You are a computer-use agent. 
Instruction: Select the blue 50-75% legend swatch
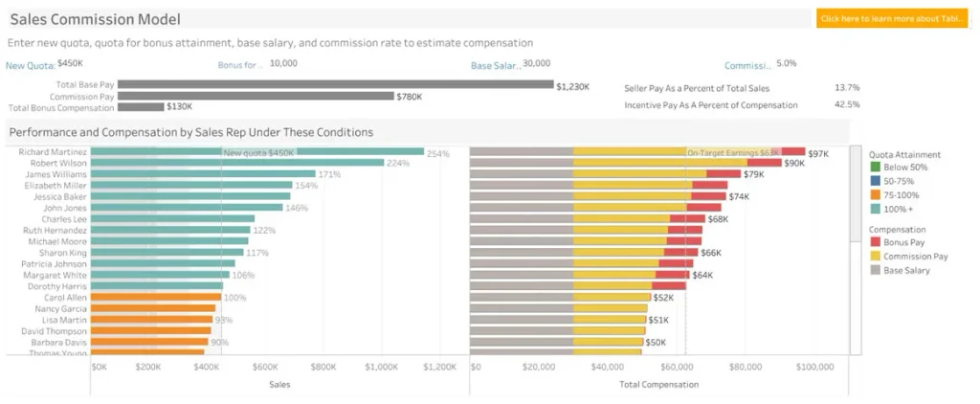[874, 181]
